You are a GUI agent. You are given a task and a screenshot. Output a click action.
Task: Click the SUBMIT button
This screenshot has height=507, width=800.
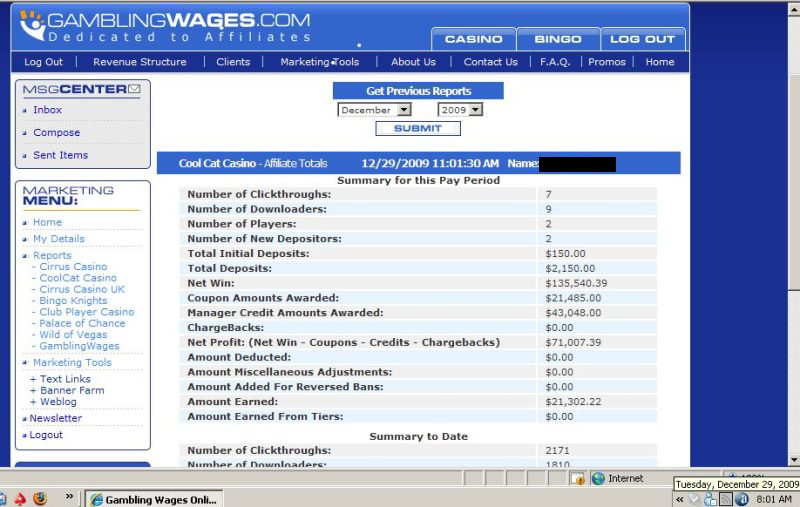(x=418, y=129)
